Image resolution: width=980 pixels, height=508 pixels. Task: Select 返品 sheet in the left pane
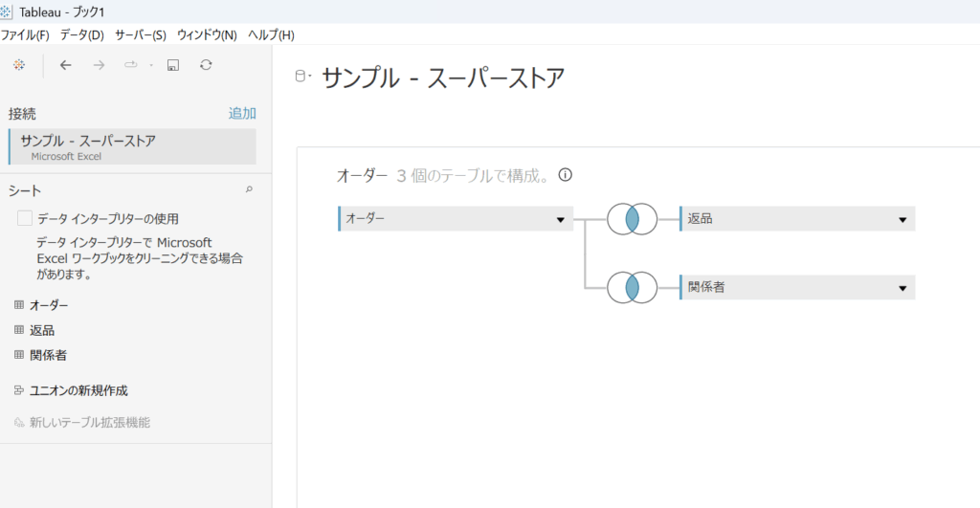click(x=41, y=330)
